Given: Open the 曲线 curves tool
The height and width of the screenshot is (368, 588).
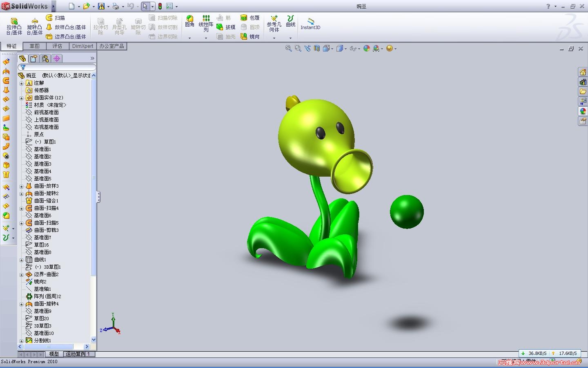Looking at the screenshot, I should click(x=290, y=21).
